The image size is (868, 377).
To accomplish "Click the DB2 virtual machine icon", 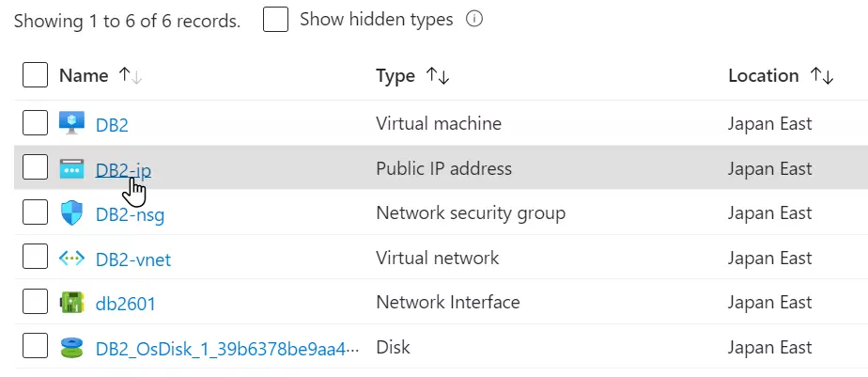I will tap(72, 123).
